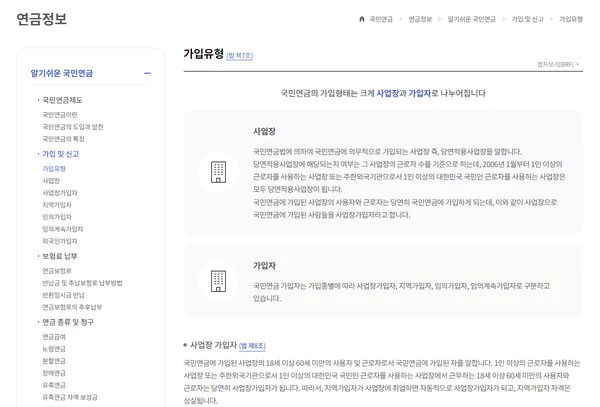The height and width of the screenshot is (407, 600).
Task: Open 가입 및 신고 breadcrumb link
Action: click(528, 19)
